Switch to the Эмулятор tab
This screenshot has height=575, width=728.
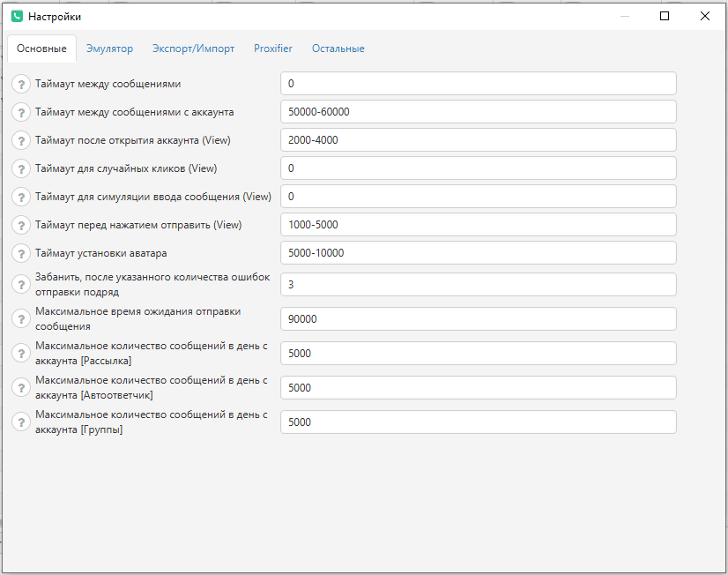pyautogui.click(x=109, y=49)
